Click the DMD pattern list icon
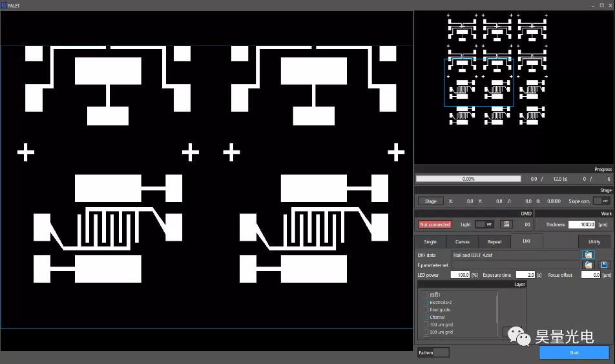The height and width of the screenshot is (364, 615). [507, 225]
